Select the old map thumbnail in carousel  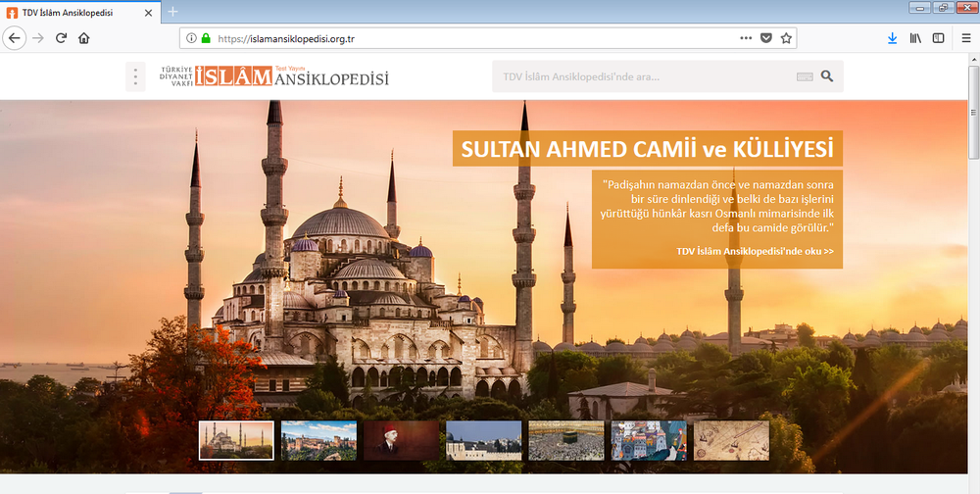(730, 440)
